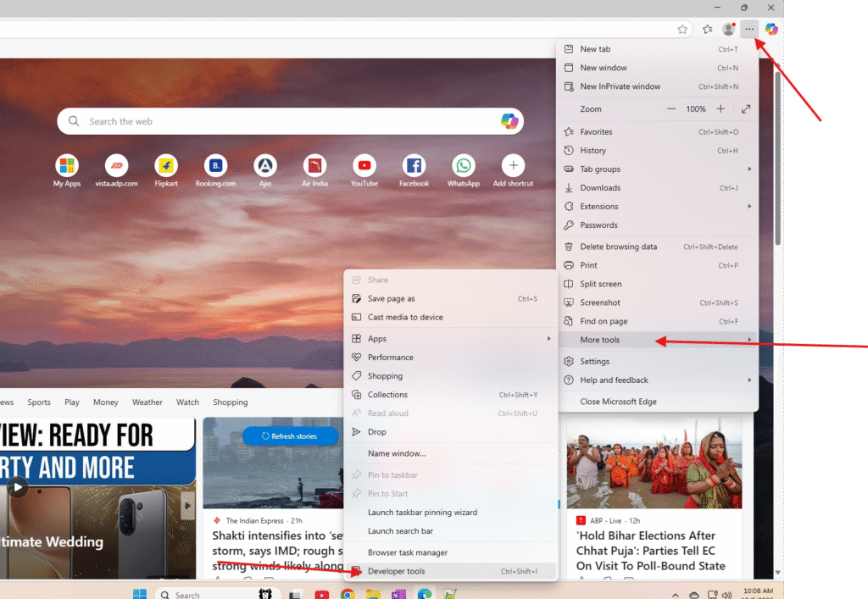
Task: Open the YouTube shortcut tile
Action: point(364,165)
